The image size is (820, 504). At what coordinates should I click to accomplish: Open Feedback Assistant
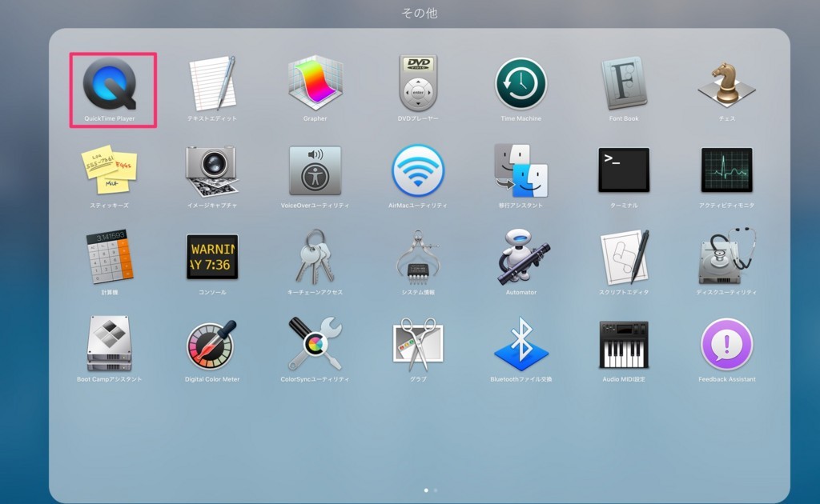tap(726, 344)
